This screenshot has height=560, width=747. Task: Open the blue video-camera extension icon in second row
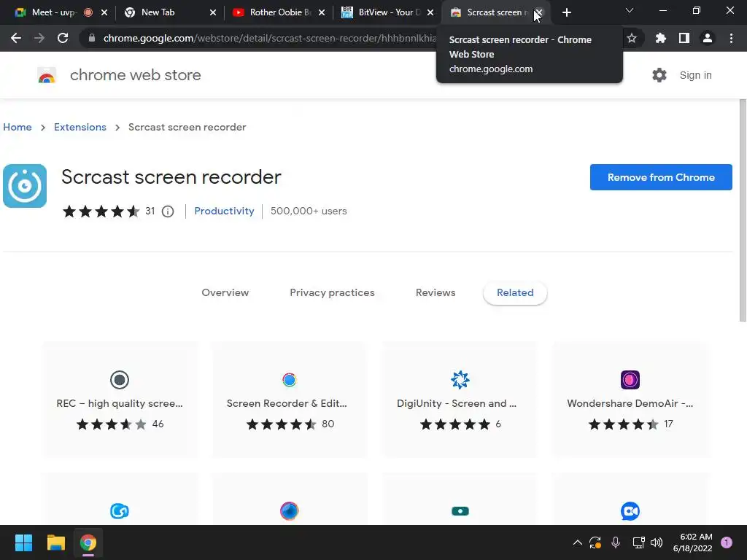point(630,511)
